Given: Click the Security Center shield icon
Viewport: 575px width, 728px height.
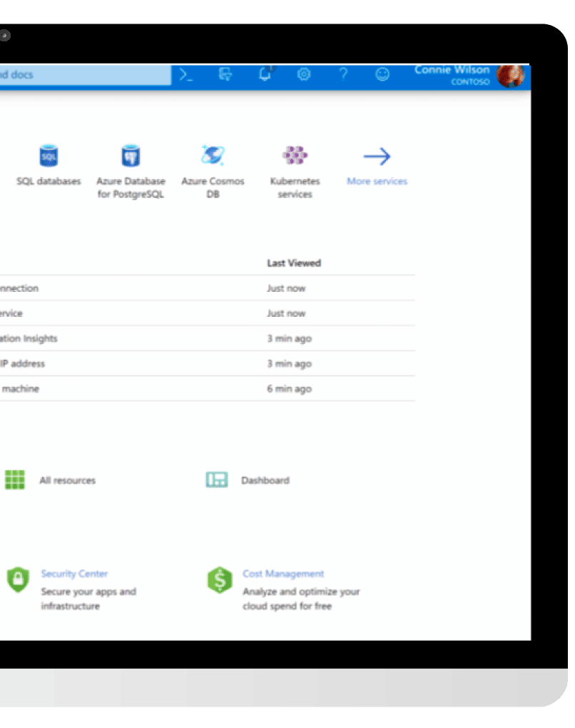Looking at the screenshot, I should 18,580.
